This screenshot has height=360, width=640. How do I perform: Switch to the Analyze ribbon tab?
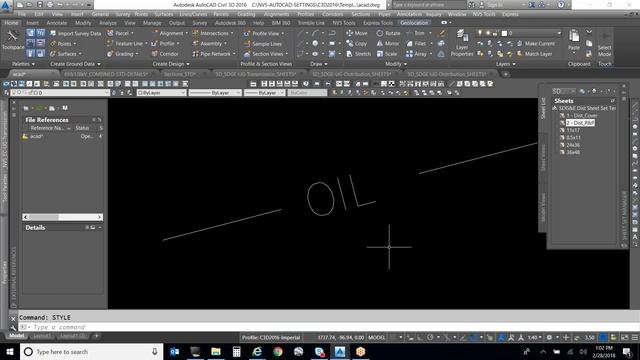(108, 23)
